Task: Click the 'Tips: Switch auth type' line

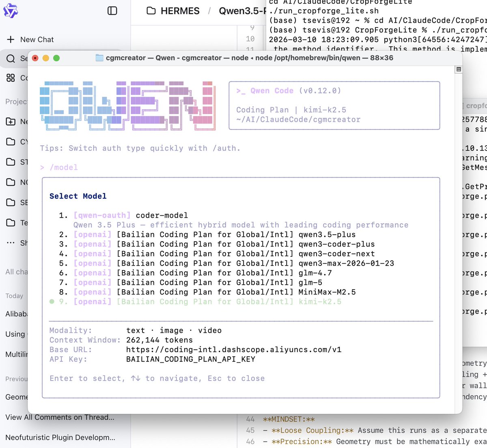Action: click(x=140, y=148)
